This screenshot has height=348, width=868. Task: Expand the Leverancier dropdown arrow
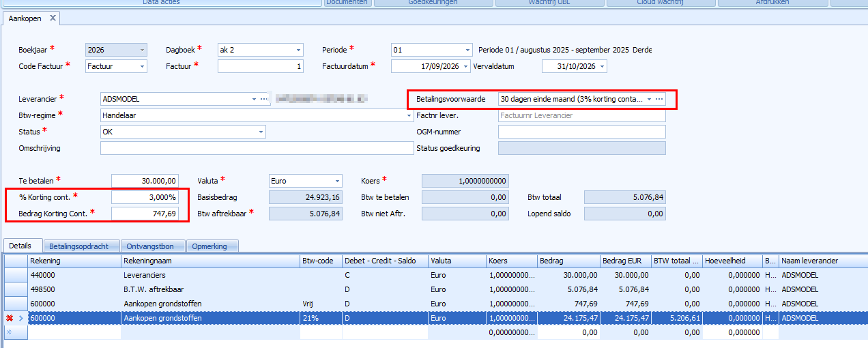click(x=255, y=99)
